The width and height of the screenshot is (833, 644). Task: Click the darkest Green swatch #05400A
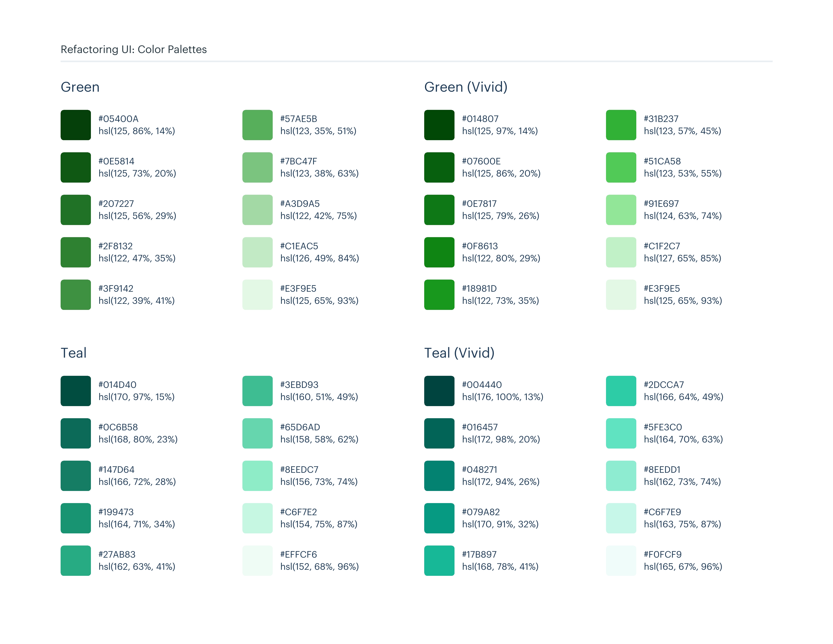(75, 125)
